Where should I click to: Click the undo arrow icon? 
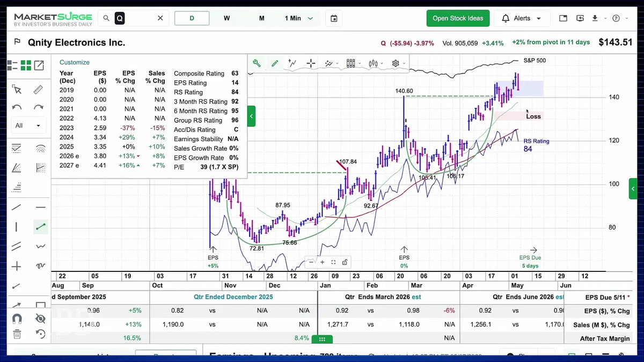[17, 108]
